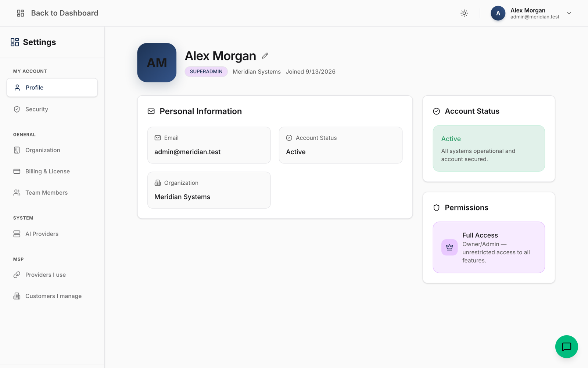Open Billing & License section
Viewport: 588px width, 368px height.
click(x=52, y=171)
